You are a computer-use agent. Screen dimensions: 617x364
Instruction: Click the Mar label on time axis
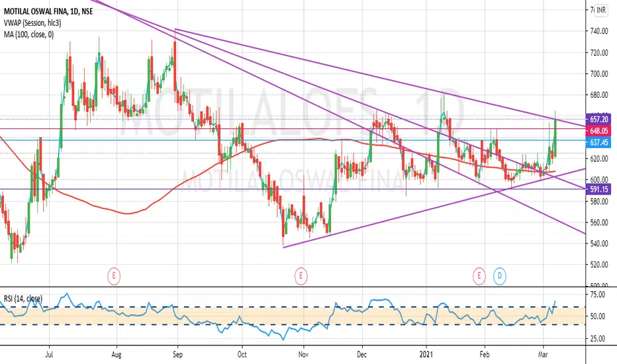pyautogui.click(x=543, y=355)
